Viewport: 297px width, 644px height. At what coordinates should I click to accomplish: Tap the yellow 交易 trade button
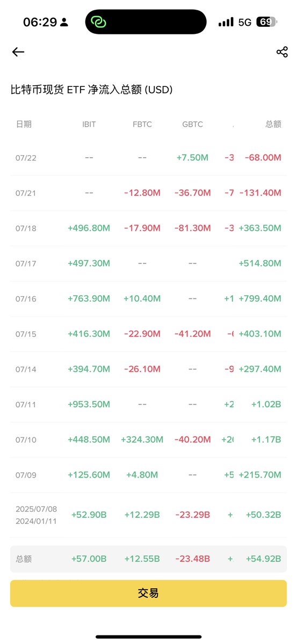[x=148, y=593]
